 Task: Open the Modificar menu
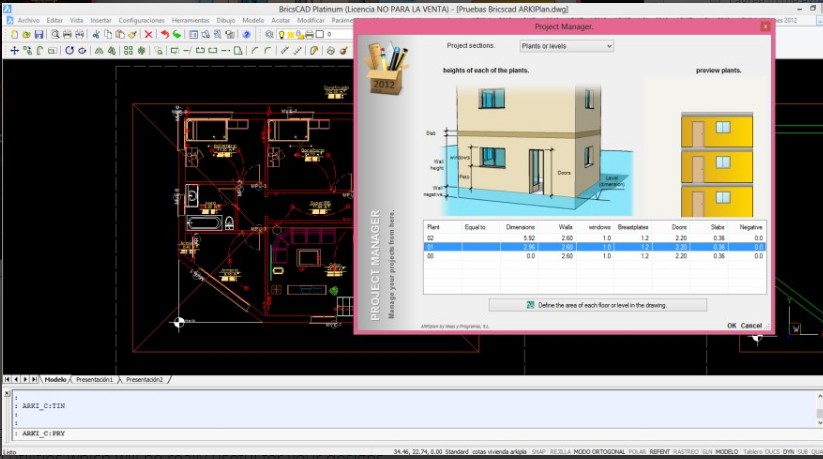coord(311,20)
